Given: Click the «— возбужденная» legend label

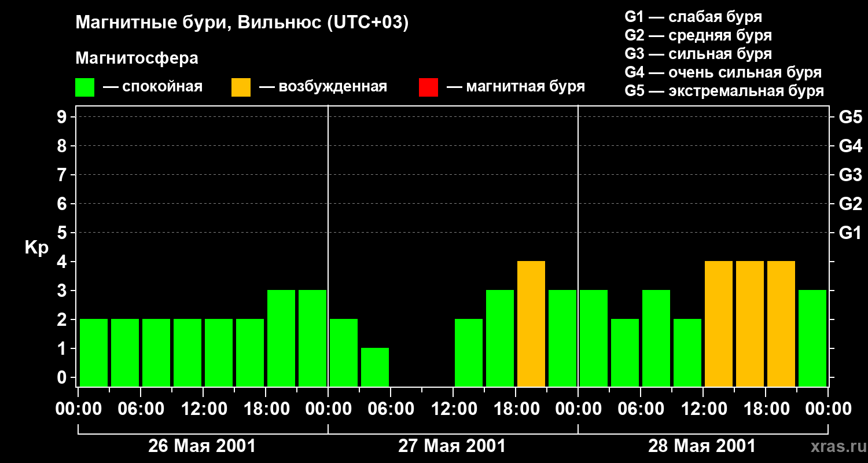Looking at the screenshot, I should 323,87.
